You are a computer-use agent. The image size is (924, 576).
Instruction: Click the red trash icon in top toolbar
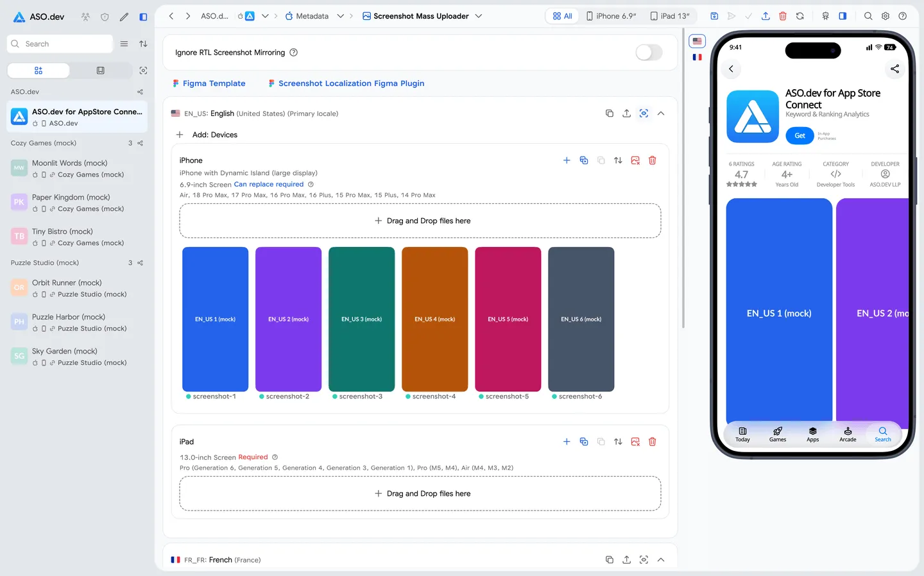click(783, 16)
